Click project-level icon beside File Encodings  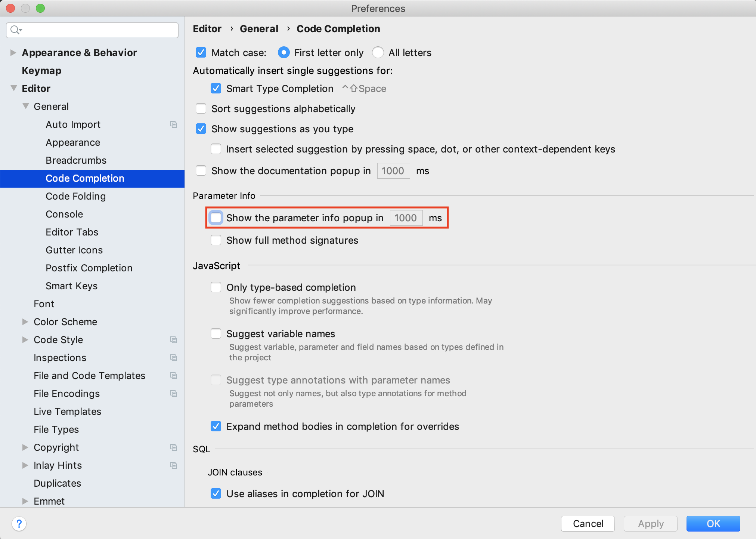coord(174,394)
